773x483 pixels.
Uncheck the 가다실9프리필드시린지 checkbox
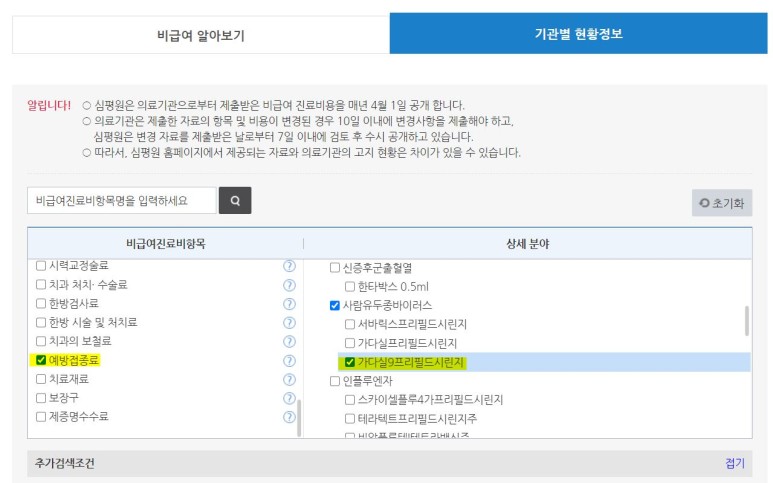(x=350, y=362)
